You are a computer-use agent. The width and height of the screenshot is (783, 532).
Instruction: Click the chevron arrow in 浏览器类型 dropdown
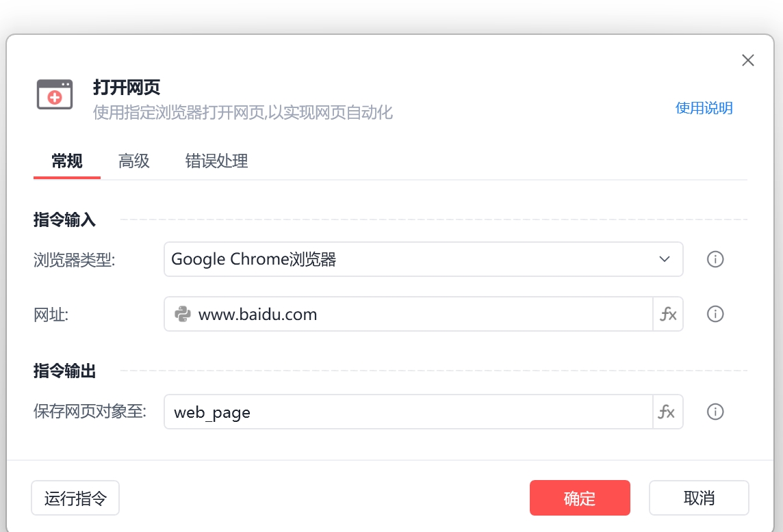664,259
